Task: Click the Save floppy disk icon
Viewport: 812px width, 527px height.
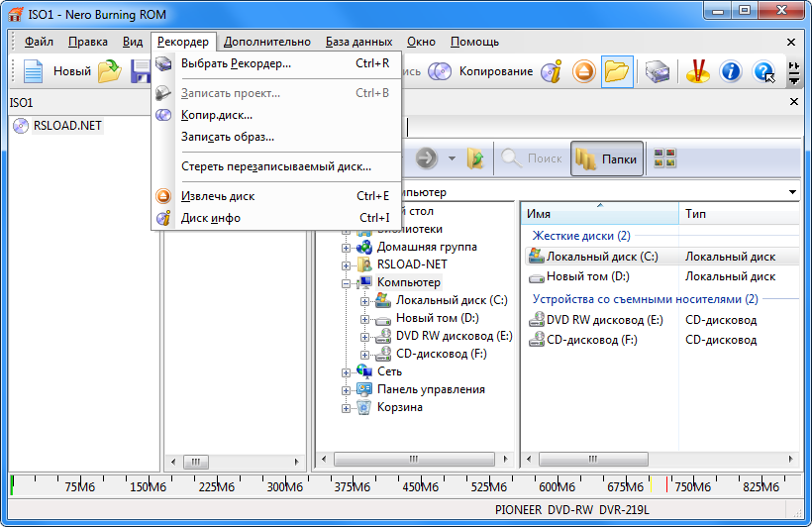Action: (140, 71)
